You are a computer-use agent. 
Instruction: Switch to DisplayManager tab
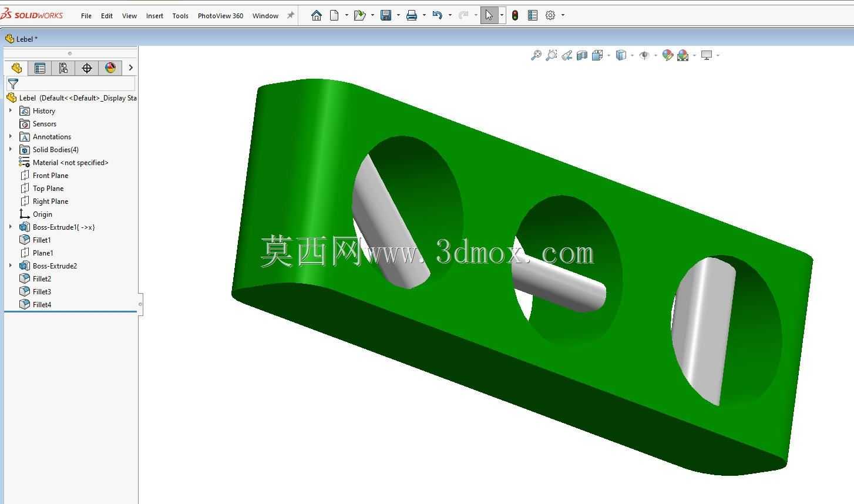coord(110,68)
